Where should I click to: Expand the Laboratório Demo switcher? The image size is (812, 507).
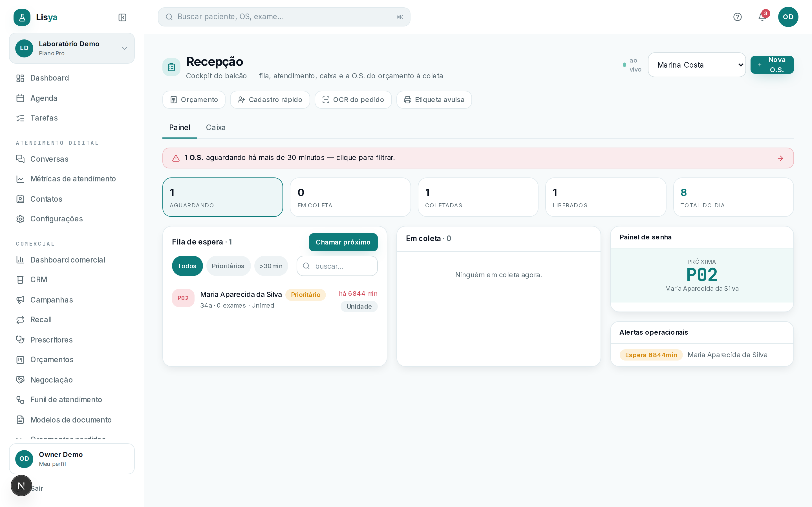pos(72,48)
